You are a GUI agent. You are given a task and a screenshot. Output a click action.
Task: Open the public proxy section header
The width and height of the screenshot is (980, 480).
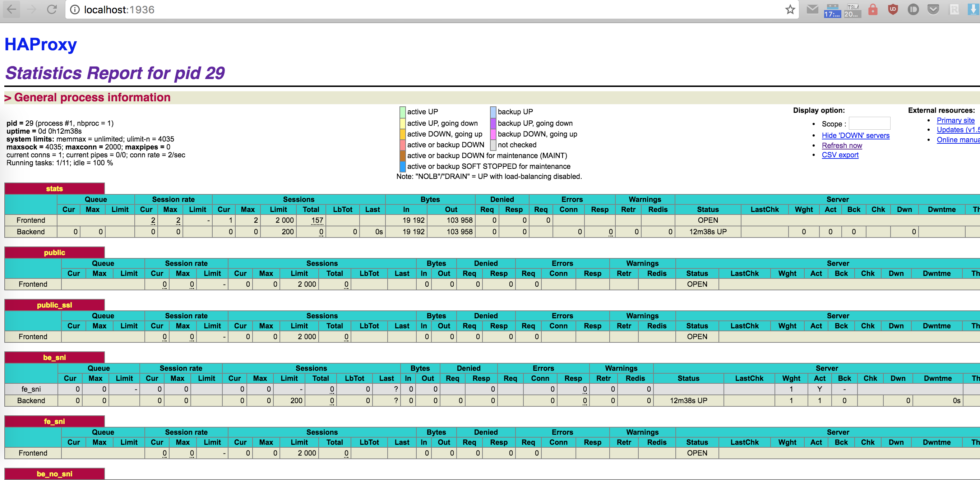(x=54, y=253)
